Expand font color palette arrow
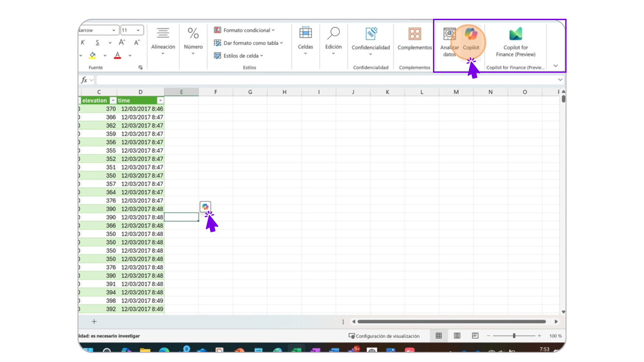Image resolution: width=644 pixels, height=362 pixels. click(130, 56)
